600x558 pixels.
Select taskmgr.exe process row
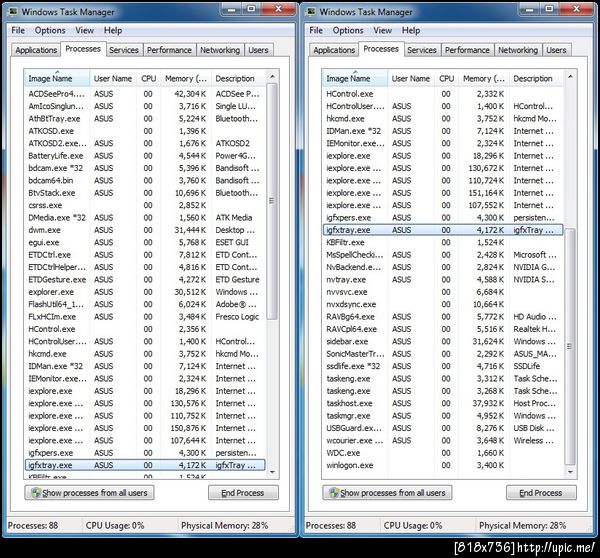[443, 416]
